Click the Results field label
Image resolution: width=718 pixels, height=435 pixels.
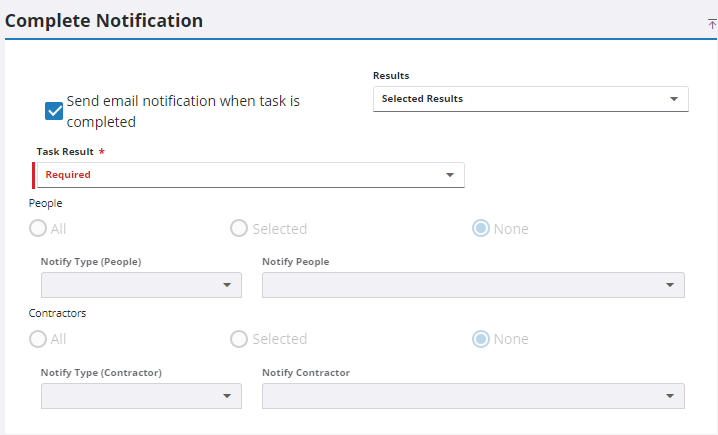pyautogui.click(x=391, y=76)
